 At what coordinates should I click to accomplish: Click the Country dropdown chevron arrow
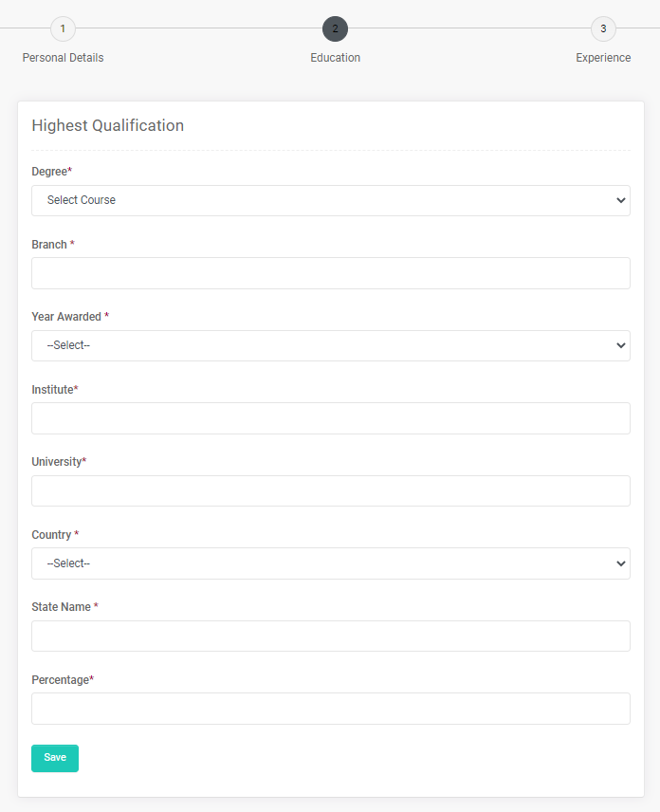[621, 563]
